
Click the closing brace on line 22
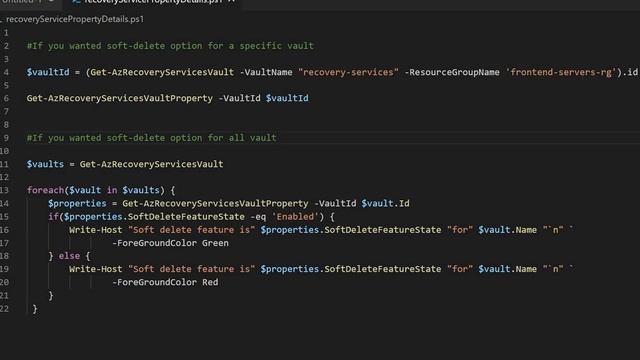tap(35, 309)
